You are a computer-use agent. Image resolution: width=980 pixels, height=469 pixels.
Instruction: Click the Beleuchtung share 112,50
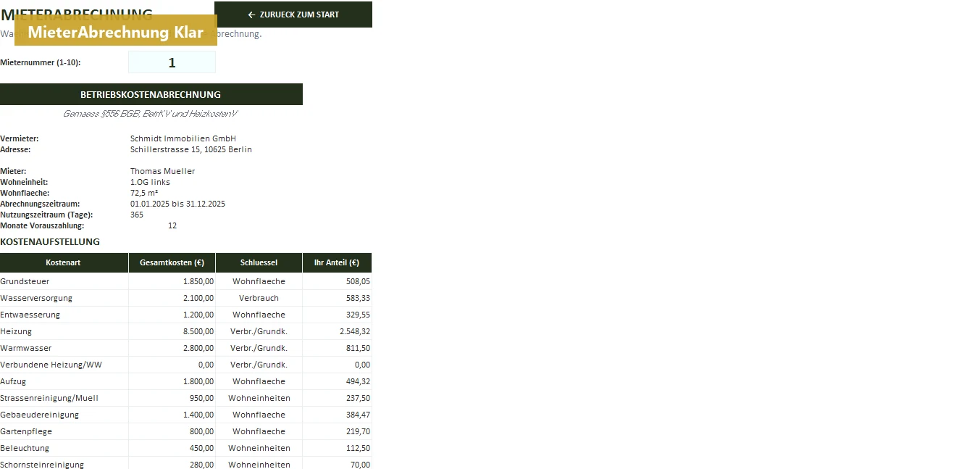(358, 448)
